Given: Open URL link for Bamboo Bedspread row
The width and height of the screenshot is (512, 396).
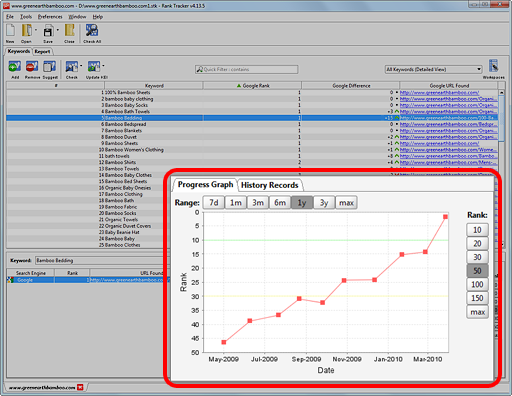Looking at the screenshot, I should click(x=448, y=124).
